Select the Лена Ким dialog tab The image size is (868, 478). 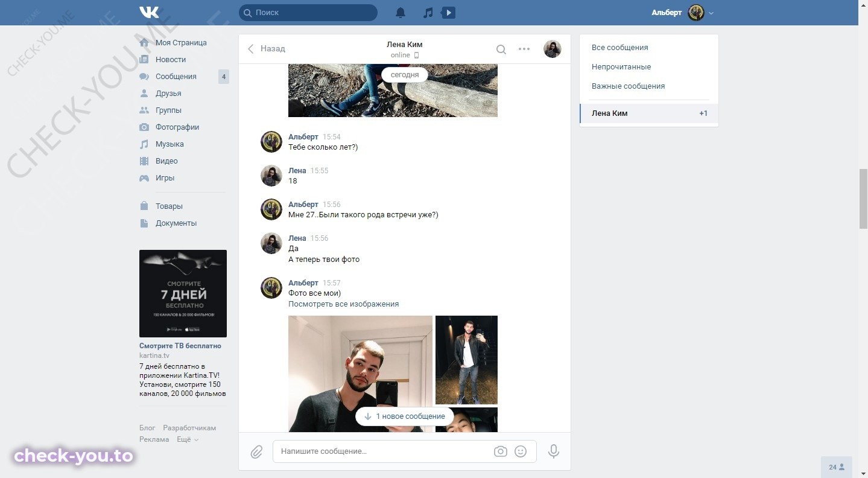coord(649,113)
